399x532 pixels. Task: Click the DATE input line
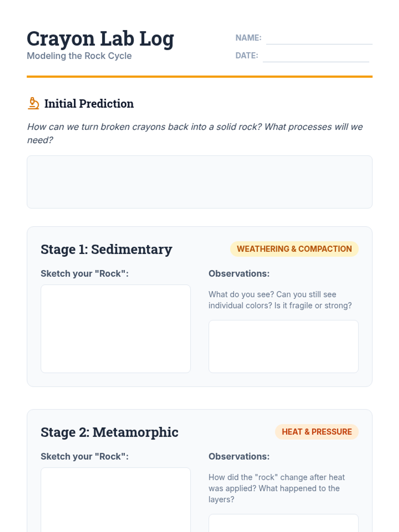tap(316, 56)
